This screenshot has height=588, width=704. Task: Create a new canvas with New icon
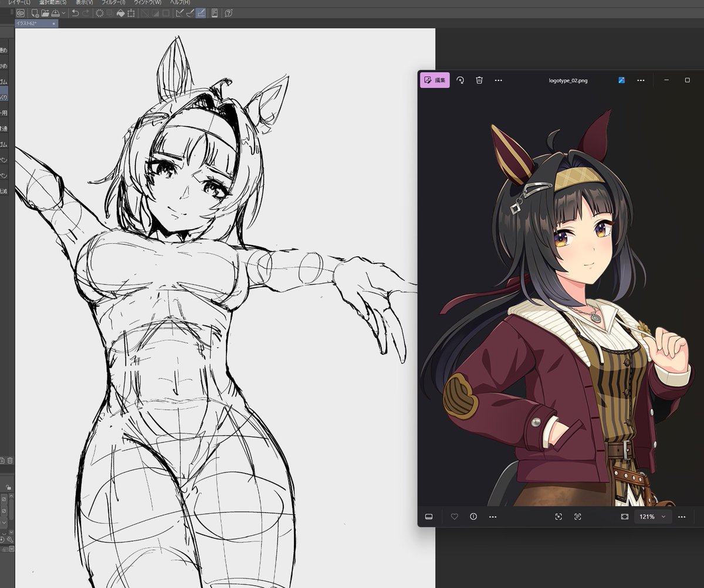35,13
